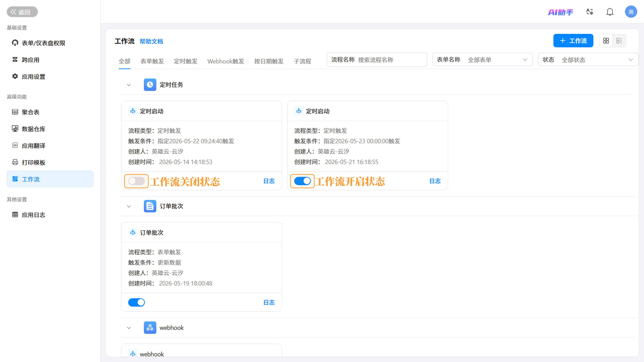Click the webhook card title
Viewport: 644px width, 362px height.
click(x=152, y=354)
